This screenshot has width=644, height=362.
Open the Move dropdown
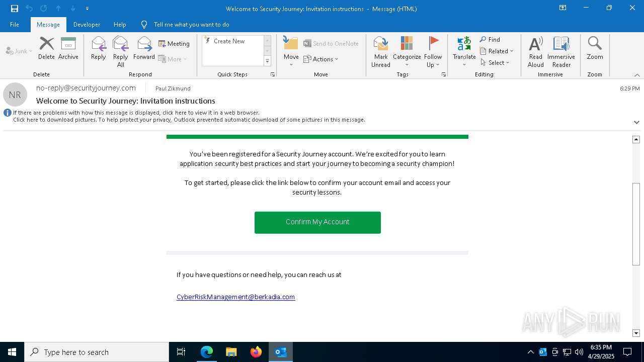pos(291,51)
